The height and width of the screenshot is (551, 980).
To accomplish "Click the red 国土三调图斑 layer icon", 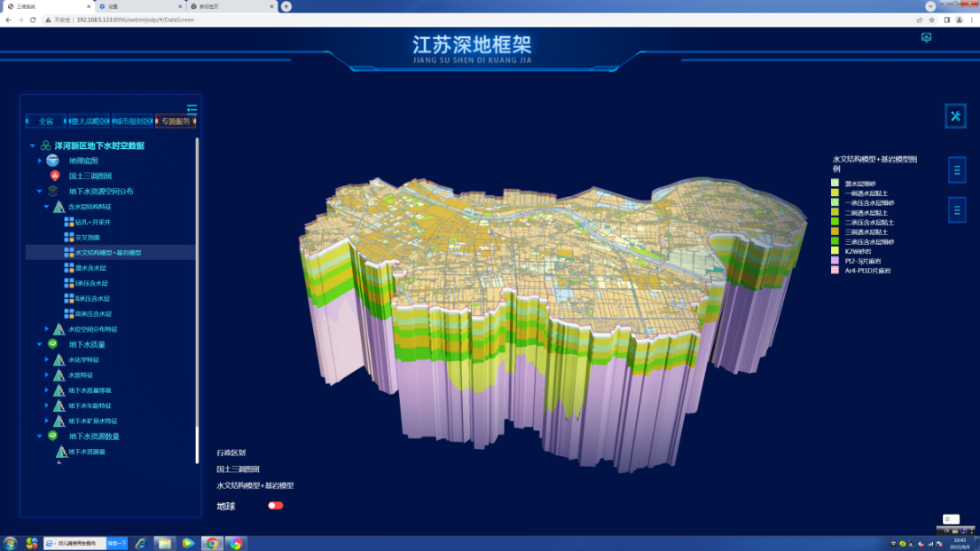I will pos(53,176).
